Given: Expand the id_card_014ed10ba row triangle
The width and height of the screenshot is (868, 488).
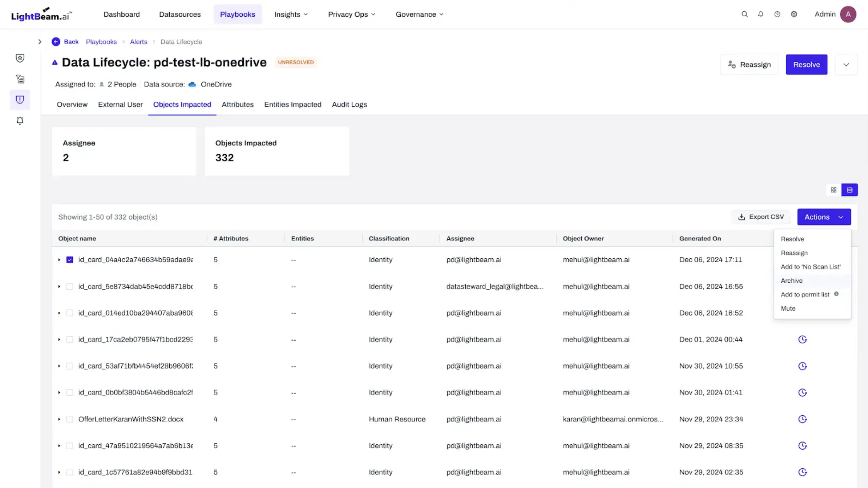Looking at the screenshot, I should pyautogui.click(x=59, y=313).
